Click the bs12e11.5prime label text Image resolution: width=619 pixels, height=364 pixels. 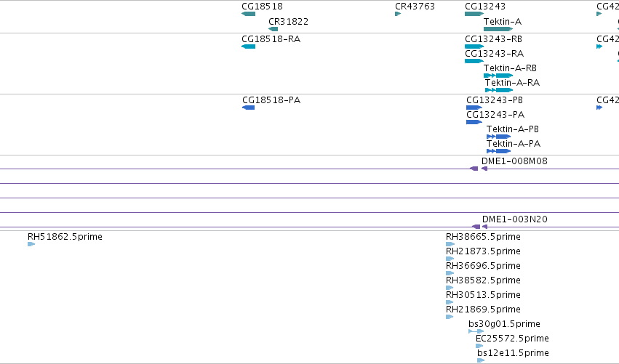pyautogui.click(x=514, y=353)
